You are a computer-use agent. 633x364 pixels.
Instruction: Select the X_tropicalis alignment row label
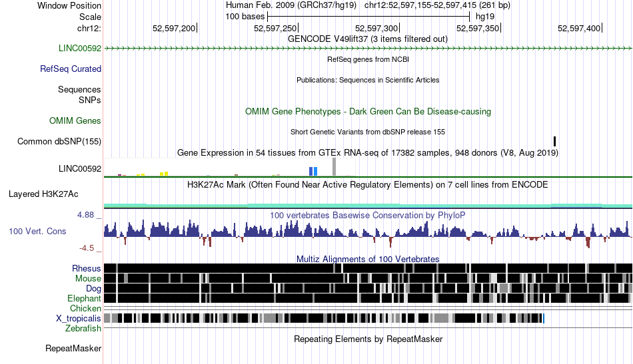[79, 319]
